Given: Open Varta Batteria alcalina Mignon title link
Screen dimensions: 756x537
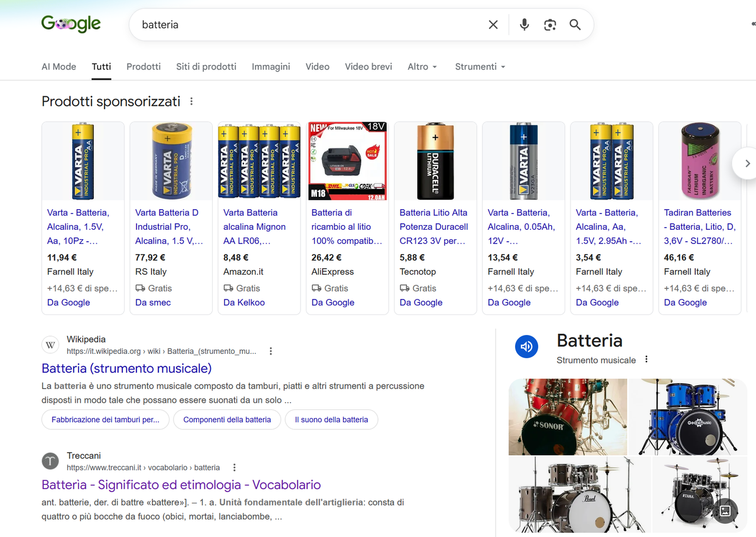Looking at the screenshot, I should [x=255, y=227].
